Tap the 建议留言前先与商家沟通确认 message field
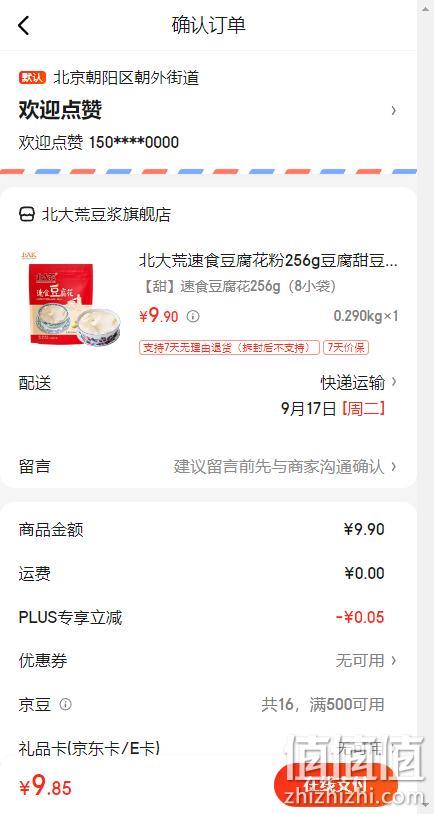This screenshot has width=434, height=814. [x=279, y=466]
